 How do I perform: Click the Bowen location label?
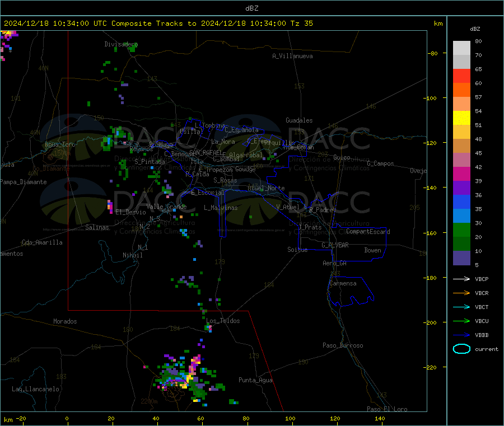pyautogui.click(x=372, y=250)
